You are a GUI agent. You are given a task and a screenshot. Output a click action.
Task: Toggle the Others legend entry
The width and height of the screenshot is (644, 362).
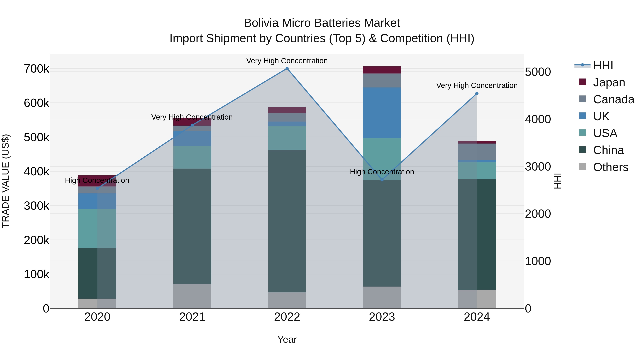(604, 167)
